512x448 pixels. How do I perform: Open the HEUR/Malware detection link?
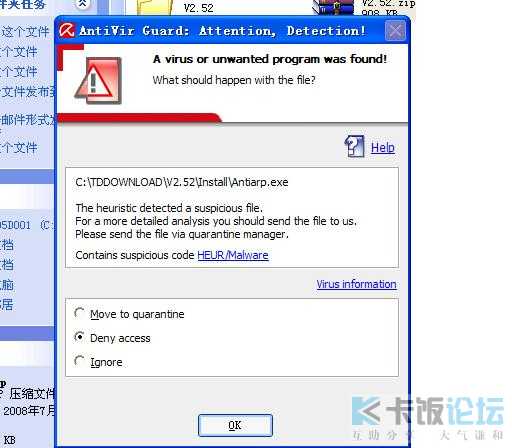(x=233, y=255)
